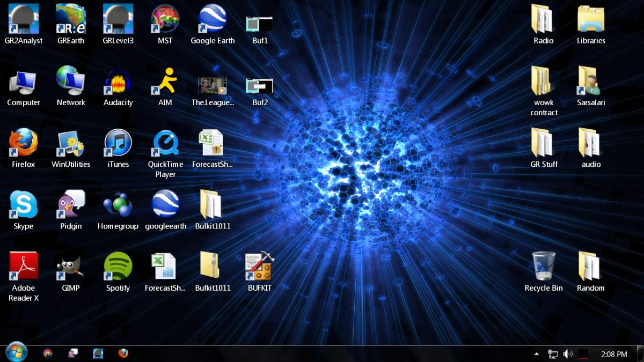The height and width of the screenshot is (362, 644).
Task: Select the GRLevel3 shortcut icon
Action: coord(118,25)
